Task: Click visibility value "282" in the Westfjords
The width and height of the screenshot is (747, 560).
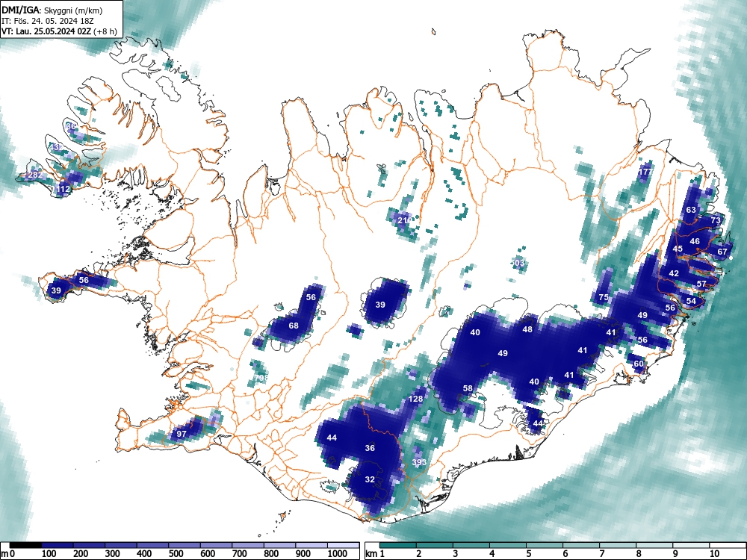Action: click(x=35, y=175)
